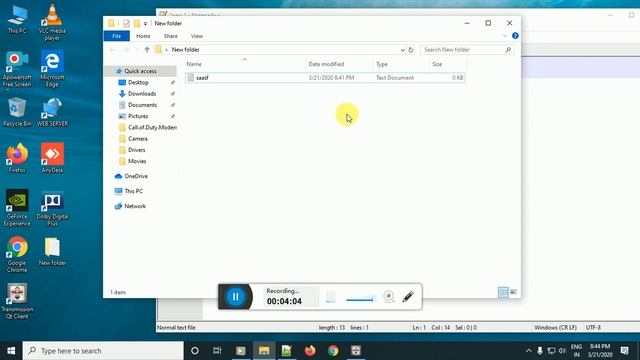Open the Windows Start menu
This screenshot has width=640, height=360.
pos(11,351)
